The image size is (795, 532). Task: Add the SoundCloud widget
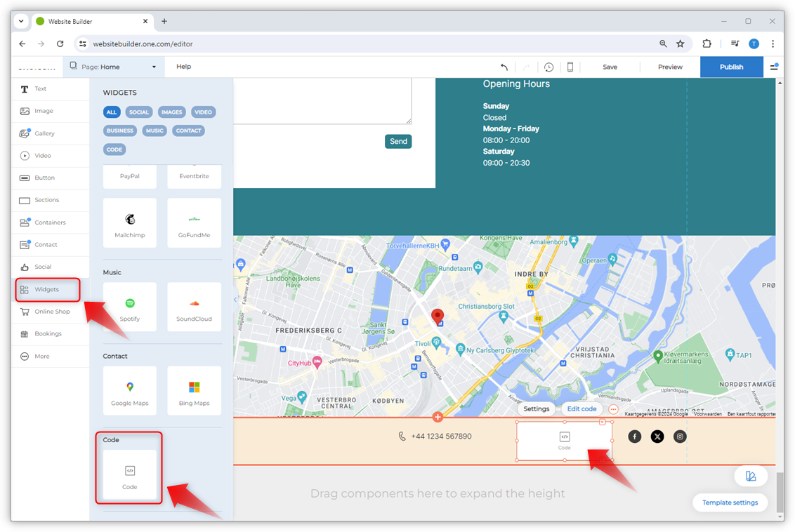(x=194, y=307)
